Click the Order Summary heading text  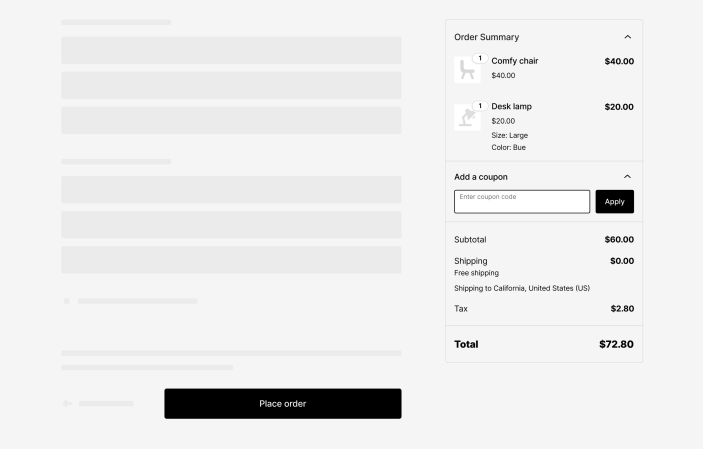coord(487,37)
